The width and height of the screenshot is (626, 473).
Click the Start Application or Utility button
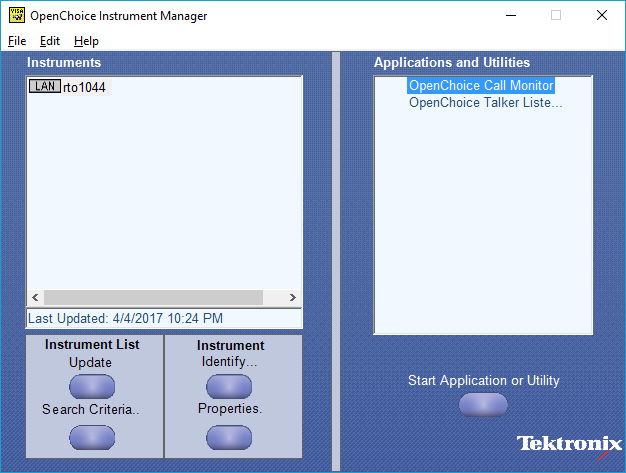click(x=483, y=405)
